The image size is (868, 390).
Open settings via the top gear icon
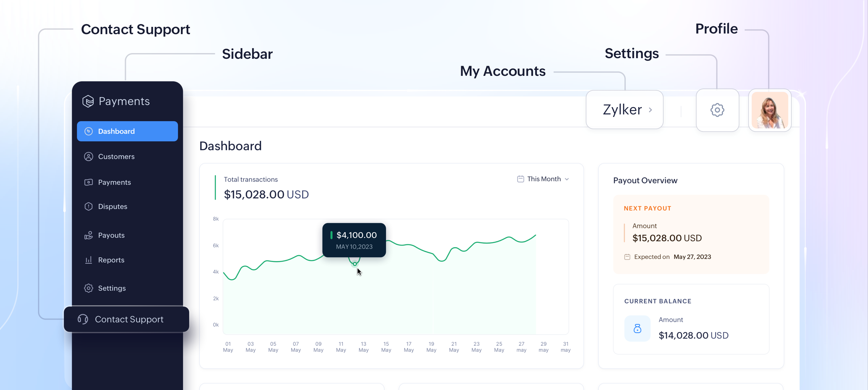tap(717, 110)
